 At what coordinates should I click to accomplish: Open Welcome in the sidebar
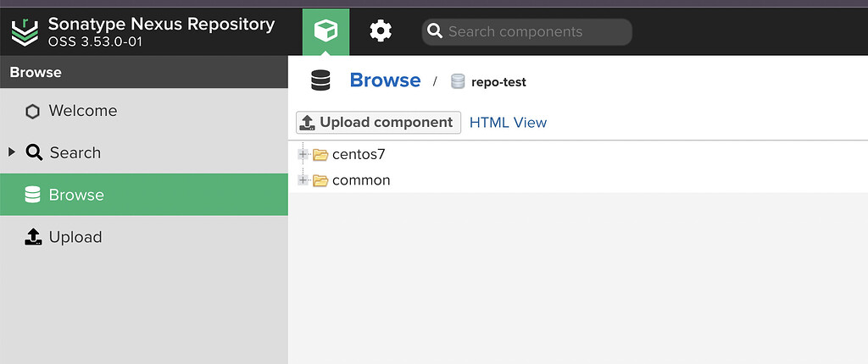[x=144, y=111]
